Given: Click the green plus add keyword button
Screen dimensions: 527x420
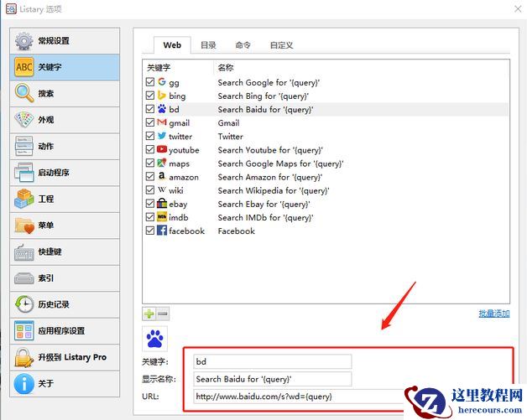Looking at the screenshot, I should pos(149,314).
